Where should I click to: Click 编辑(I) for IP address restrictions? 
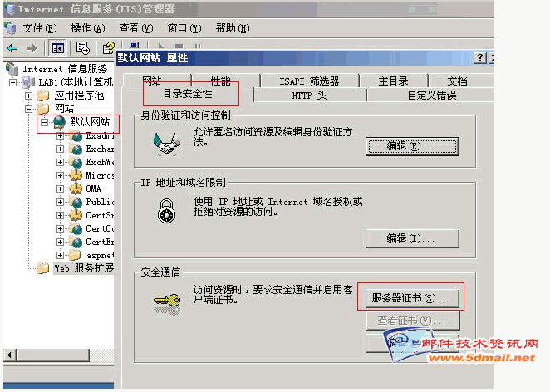pyautogui.click(x=412, y=239)
